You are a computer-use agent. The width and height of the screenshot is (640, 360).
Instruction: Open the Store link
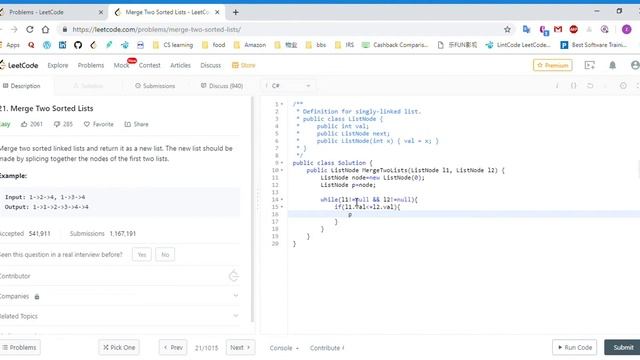pyautogui.click(x=244, y=65)
